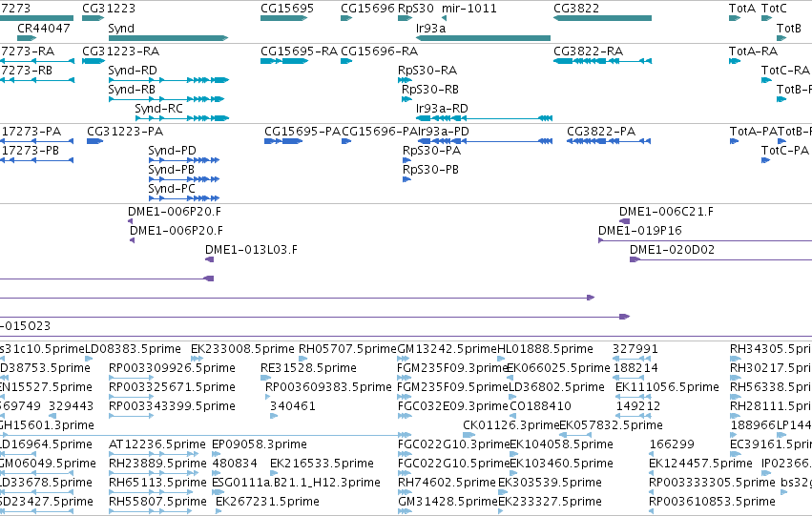Open EST EK216533.5prime
The width and height of the screenshot is (812, 516).
[322, 464]
